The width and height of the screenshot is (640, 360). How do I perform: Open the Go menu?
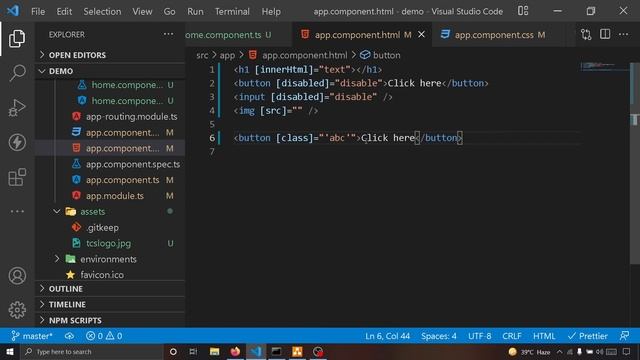click(169, 11)
